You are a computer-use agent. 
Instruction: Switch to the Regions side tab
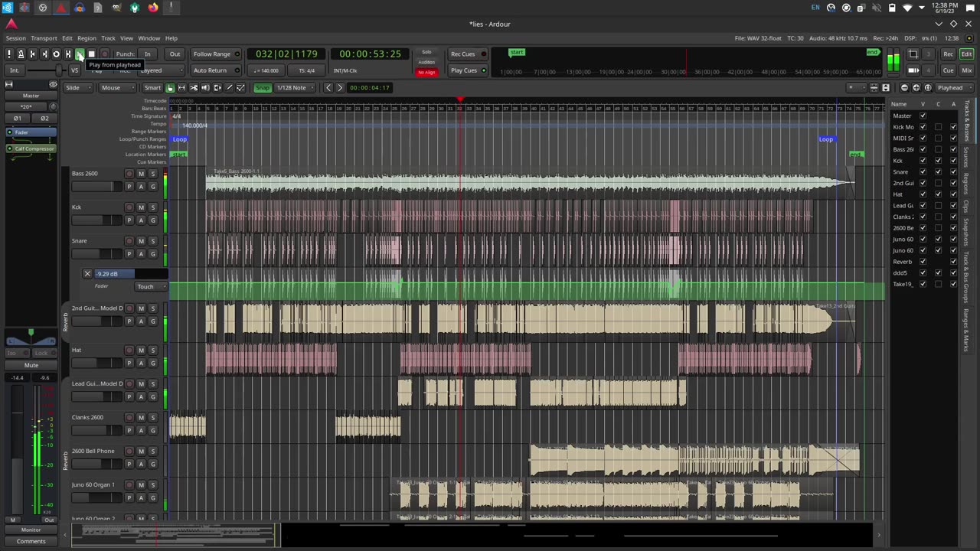pos(967,183)
